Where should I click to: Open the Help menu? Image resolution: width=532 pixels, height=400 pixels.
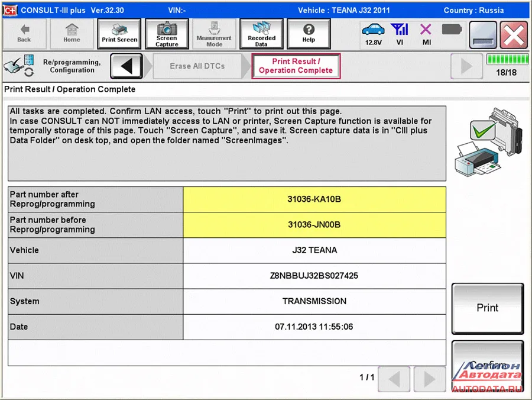click(308, 34)
